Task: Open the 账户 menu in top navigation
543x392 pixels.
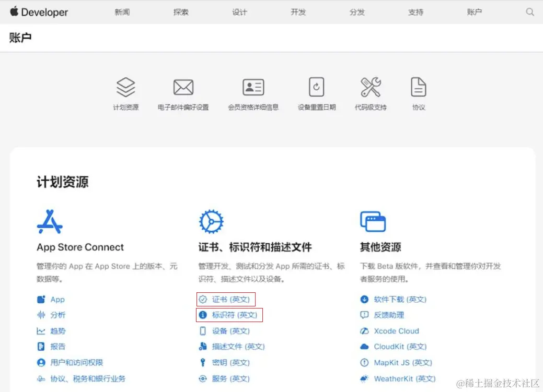Action: click(x=474, y=12)
